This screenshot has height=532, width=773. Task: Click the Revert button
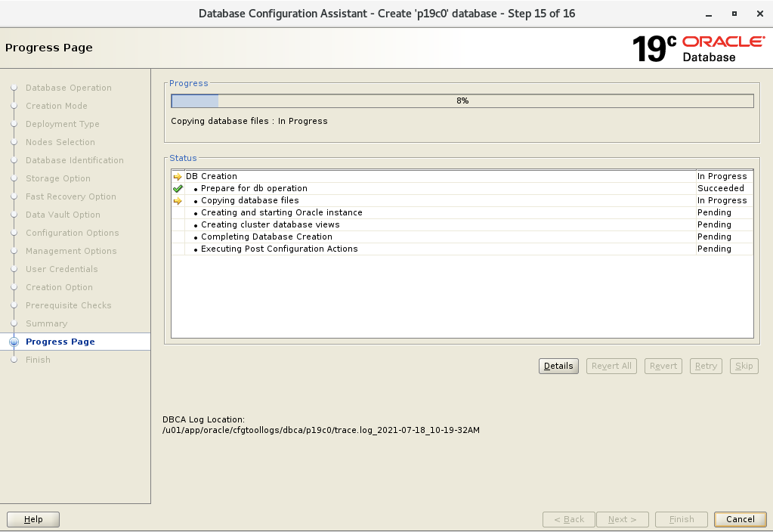(x=663, y=366)
